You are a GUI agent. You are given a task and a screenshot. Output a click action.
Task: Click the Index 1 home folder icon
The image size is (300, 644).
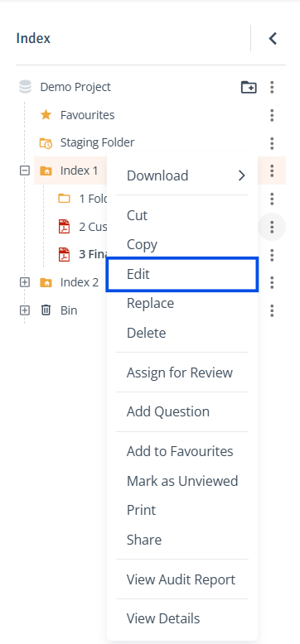coord(46,171)
